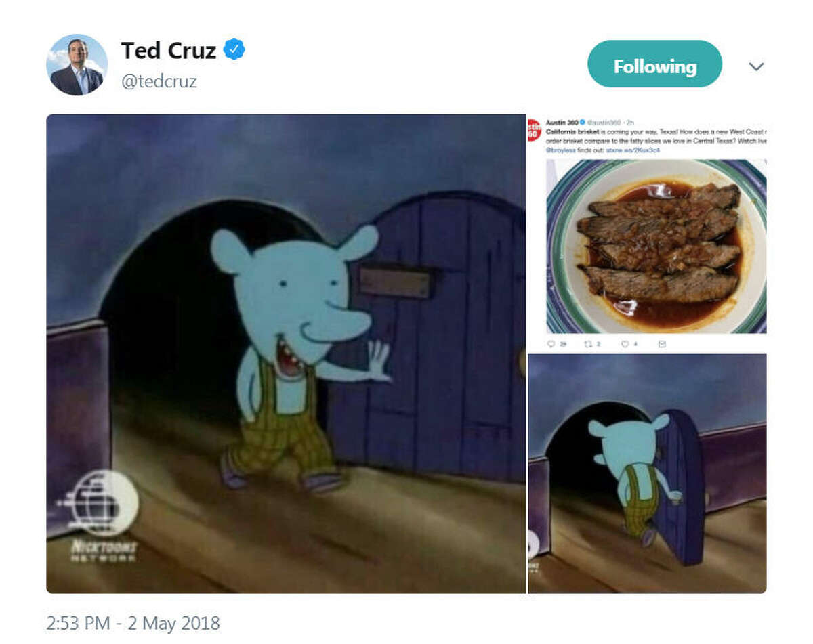
Task: Open the large cartoon character walking-in image
Action: click(x=286, y=353)
